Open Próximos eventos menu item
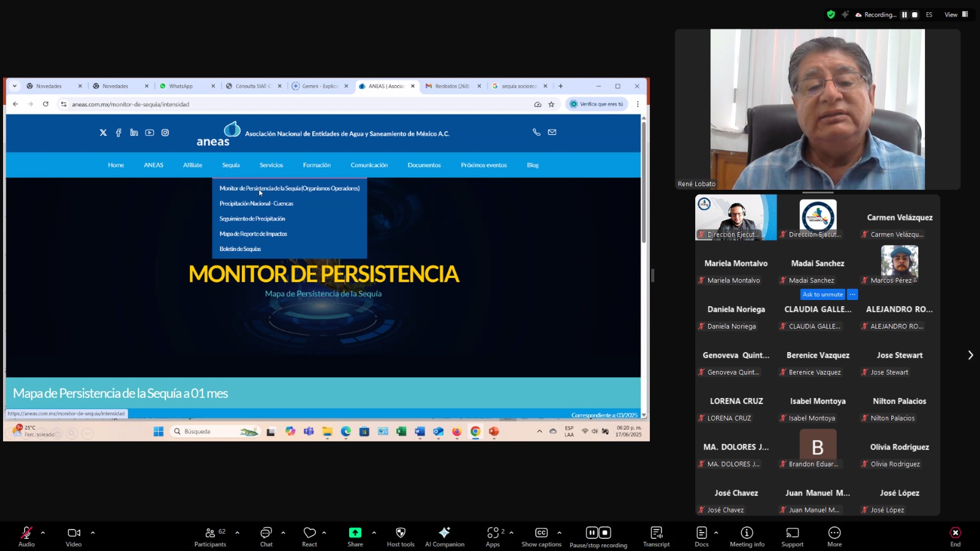This screenshot has width=980, height=551. [x=484, y=165]
